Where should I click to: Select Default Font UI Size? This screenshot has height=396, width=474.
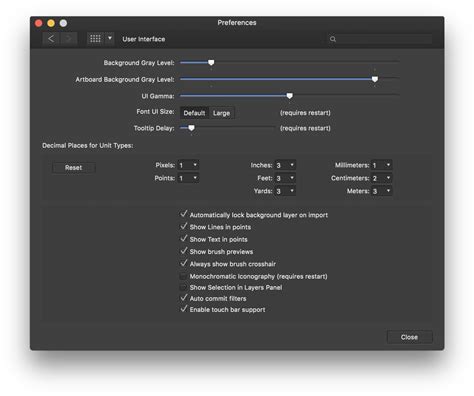coord(194,113)
